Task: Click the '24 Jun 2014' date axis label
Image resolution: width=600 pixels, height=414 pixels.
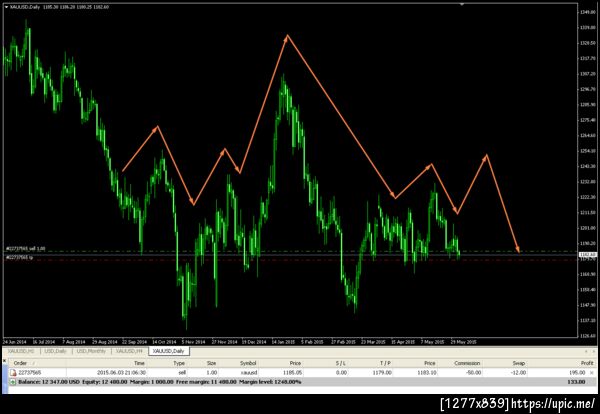Action: pos(15,342)
